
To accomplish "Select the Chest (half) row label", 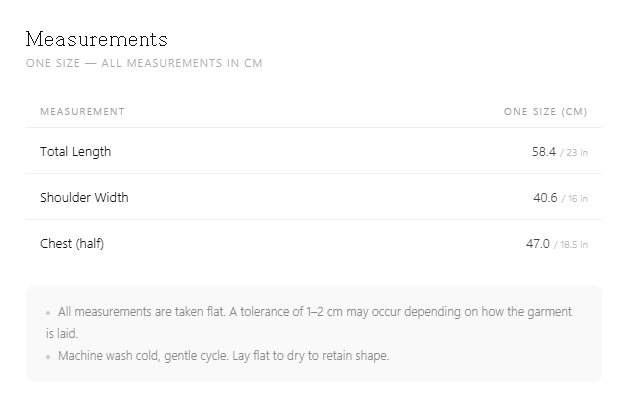I will click(x=72, y=243).
